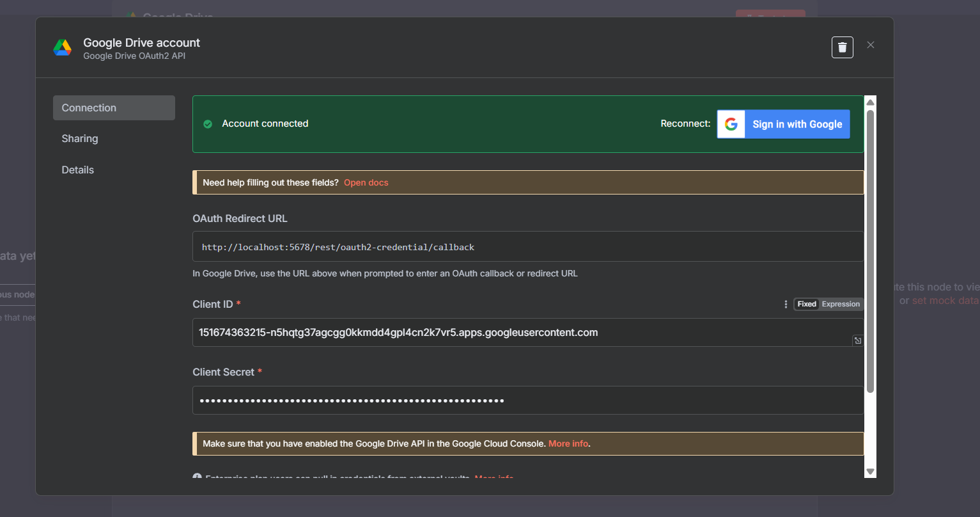This screenshot has height=517, width=980.
Task: Sign in with Google button
Action: point(783,124)
